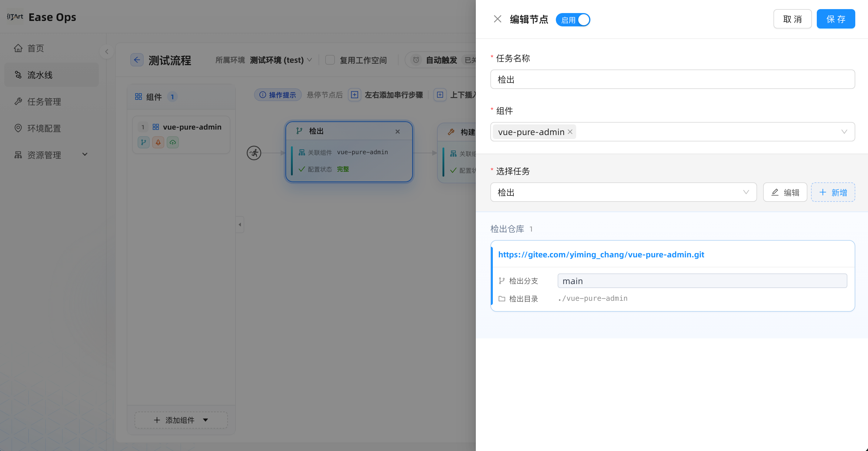Toggle the 启用 switch off
The image size is (868, 451).
pyautogui.click(x=573, y=19)
